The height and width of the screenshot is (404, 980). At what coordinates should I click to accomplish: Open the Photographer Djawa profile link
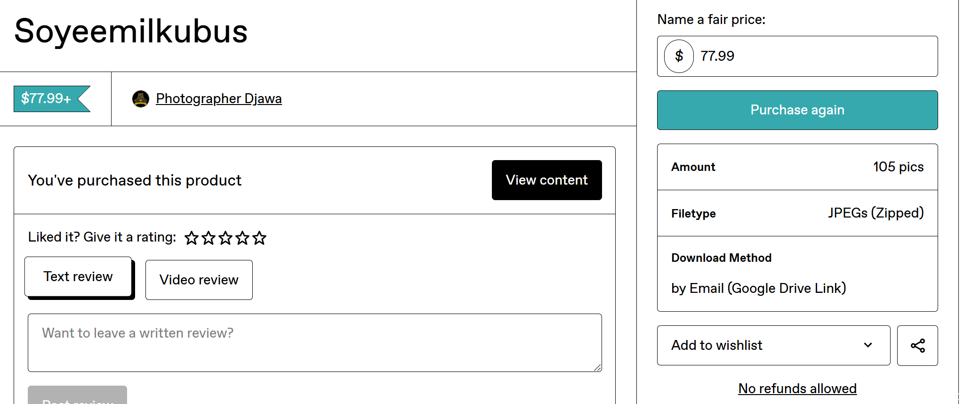point(218,98)
